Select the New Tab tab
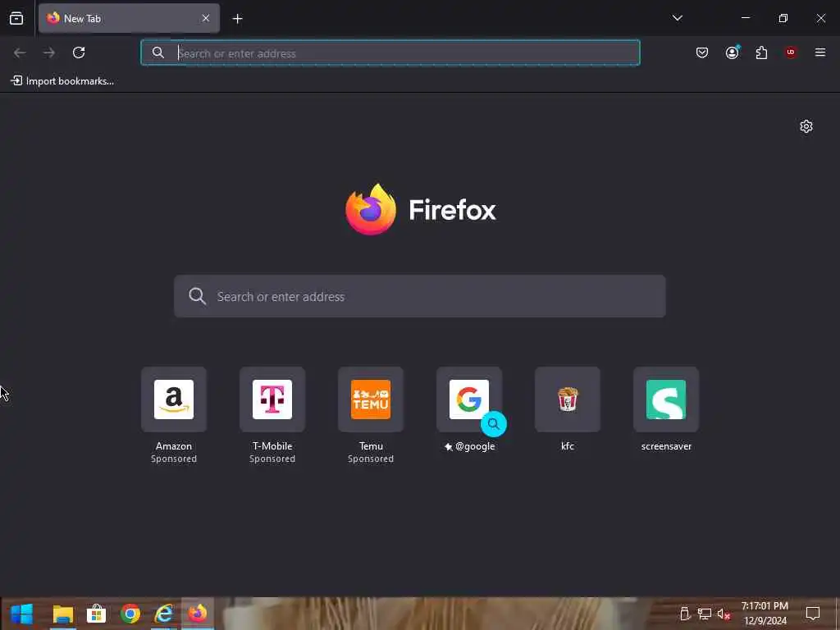Screen dimensions: 840x630 129,18
